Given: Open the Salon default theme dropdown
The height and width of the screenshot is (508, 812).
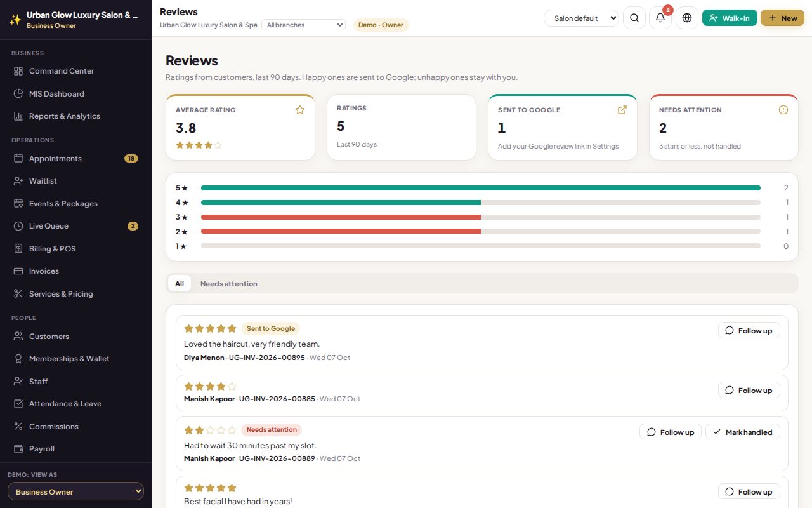Looking at the screenshot, I should pos(582,18).
